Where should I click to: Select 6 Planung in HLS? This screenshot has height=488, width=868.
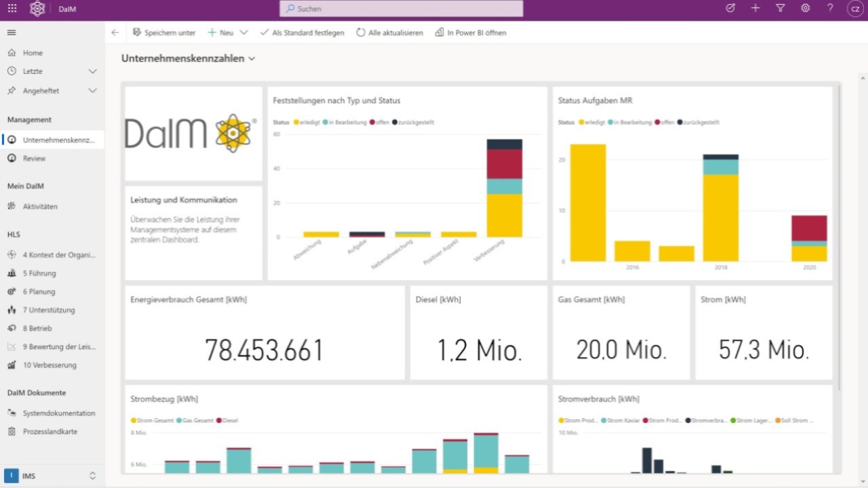pos(52,291)
